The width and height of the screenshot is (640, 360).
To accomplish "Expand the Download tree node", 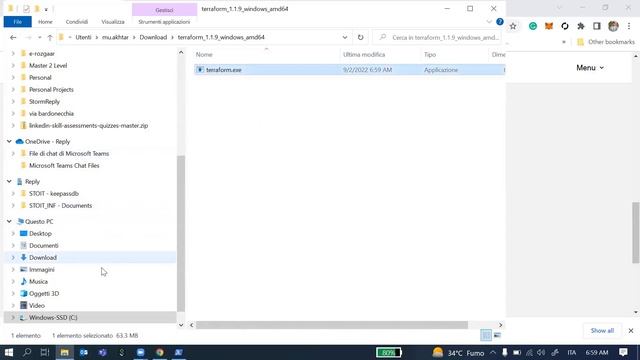I will (x=13, y=258).
